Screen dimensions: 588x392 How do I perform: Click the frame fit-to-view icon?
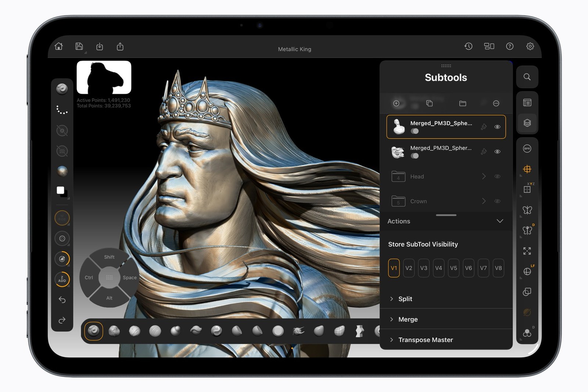click(527, 251)
